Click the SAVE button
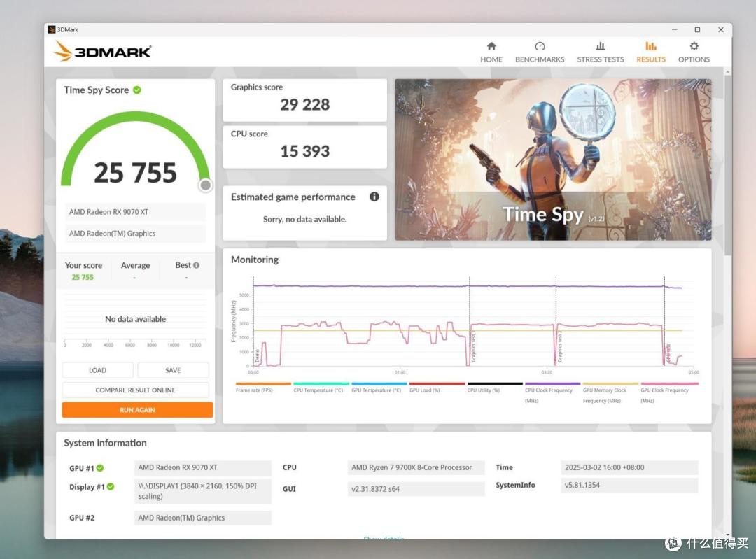Viewport: 756px width, 559px height. click(x=173, y=370)
